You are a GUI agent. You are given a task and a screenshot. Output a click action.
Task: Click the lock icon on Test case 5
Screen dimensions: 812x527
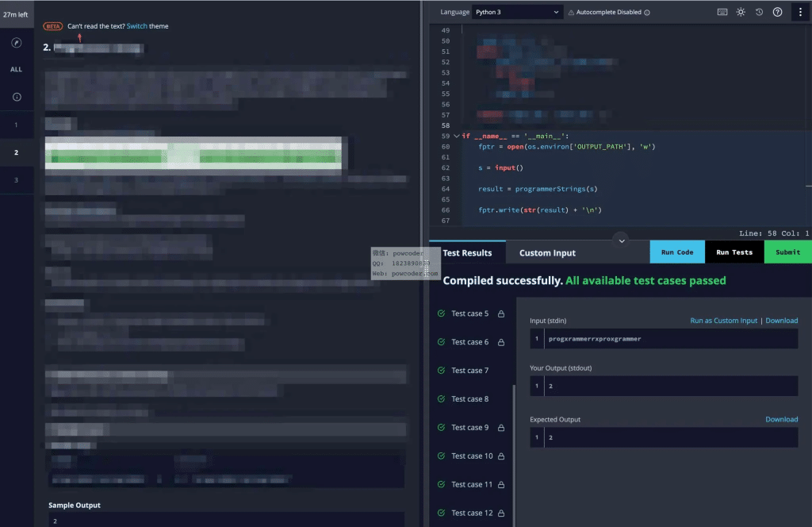tap(501, 314)
